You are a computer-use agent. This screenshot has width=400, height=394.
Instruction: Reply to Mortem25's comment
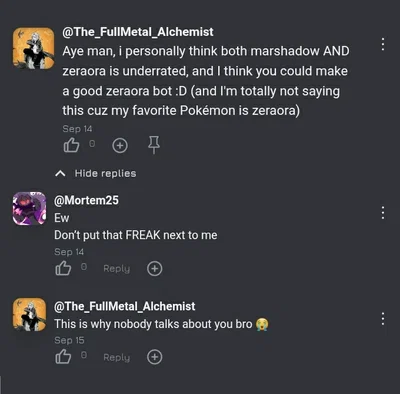click(x=117, y=269)
